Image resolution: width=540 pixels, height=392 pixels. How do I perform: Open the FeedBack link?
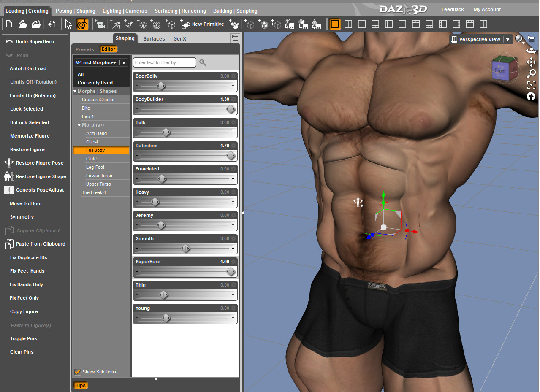pyautogui.click(x=453, y=9)
